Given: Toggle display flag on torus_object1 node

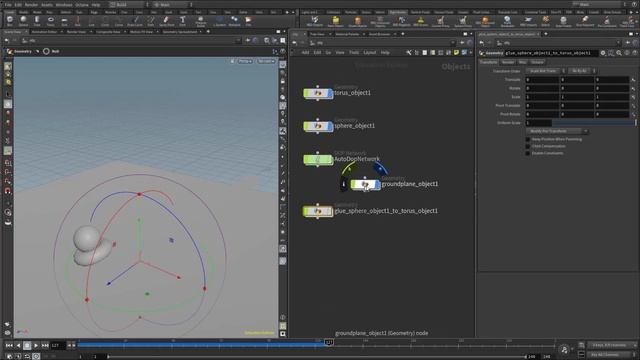Looking at the screenshot, I should point(330,93).
